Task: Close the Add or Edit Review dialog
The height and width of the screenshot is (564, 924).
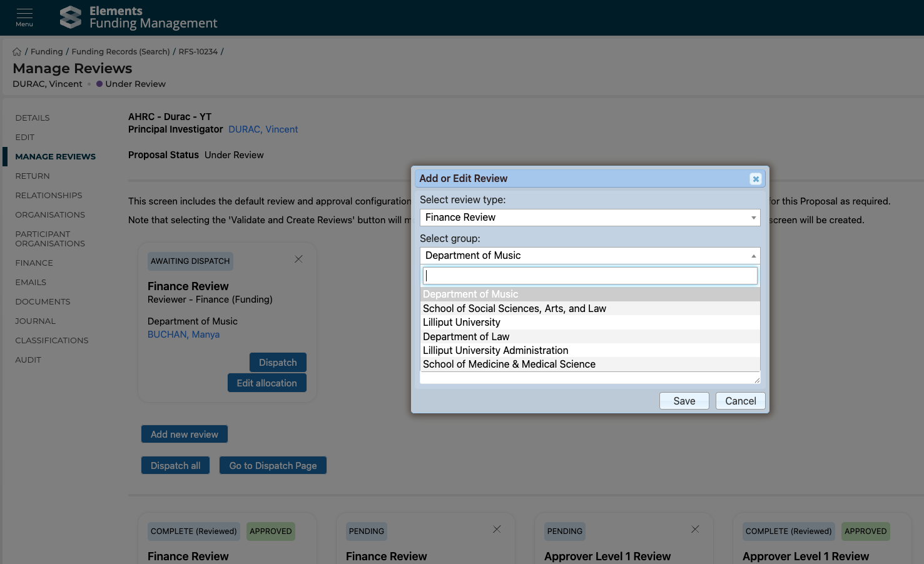Action: tap(755, 179)
